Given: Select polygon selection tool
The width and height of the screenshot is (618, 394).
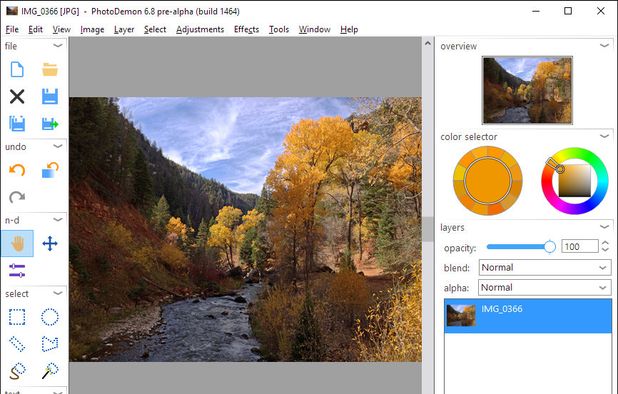Looking at the screenshot, I should 50,344.
